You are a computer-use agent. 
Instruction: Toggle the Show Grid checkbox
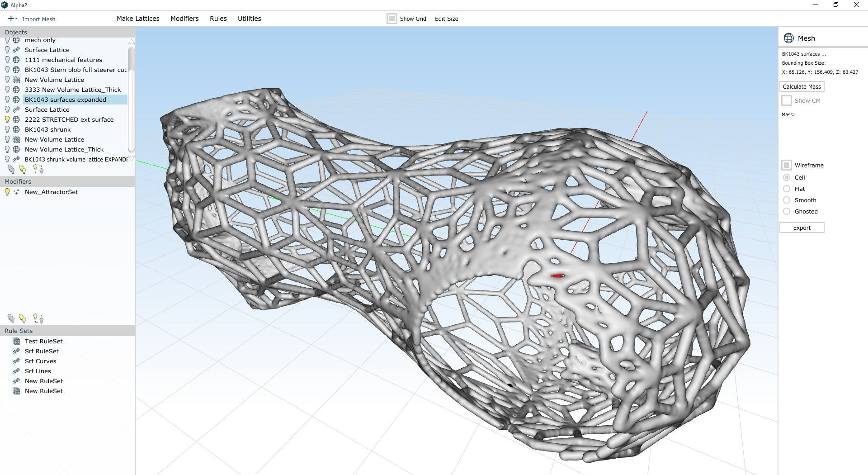pyautogui.click(x=392, y=19)
